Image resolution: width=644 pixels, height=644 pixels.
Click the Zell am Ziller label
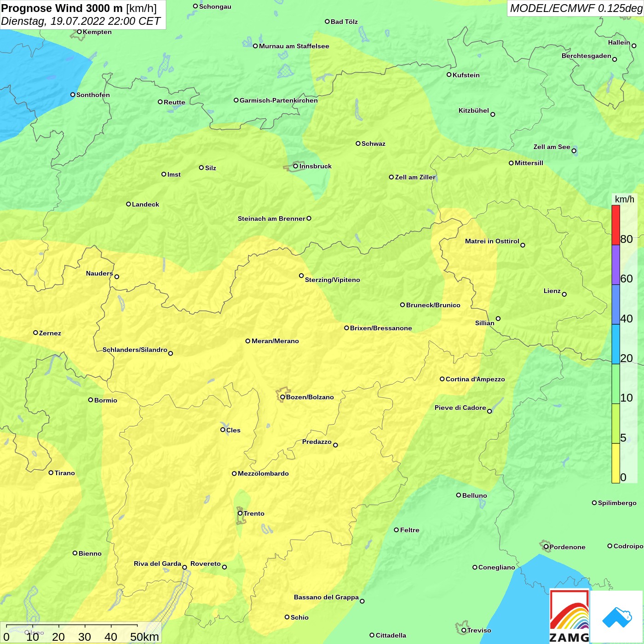(415, 177)
